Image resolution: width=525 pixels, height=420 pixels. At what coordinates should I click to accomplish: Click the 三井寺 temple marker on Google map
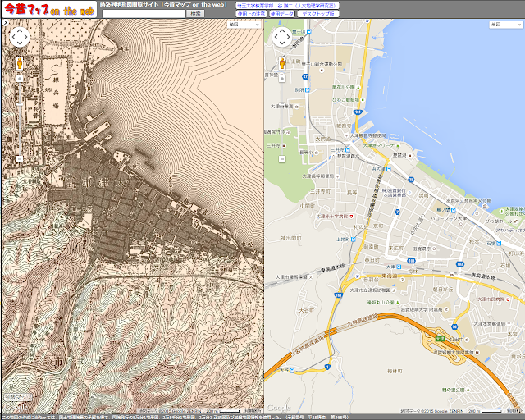coord(284,146)
